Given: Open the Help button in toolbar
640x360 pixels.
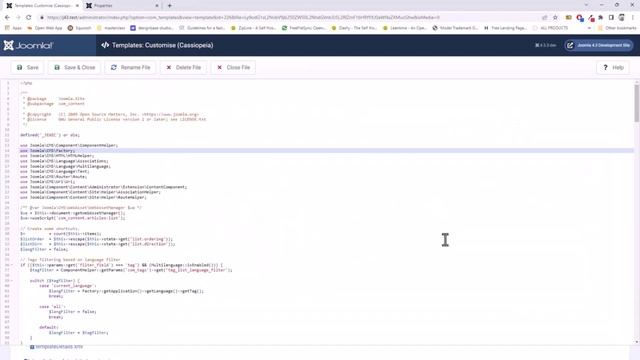Looking at the screenshot, I should [613, 67].
